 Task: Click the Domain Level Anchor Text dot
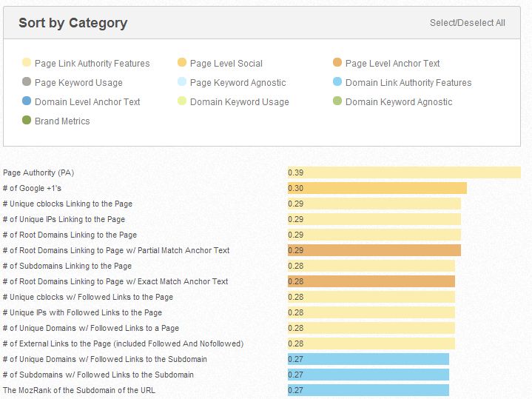click(27, 102)
